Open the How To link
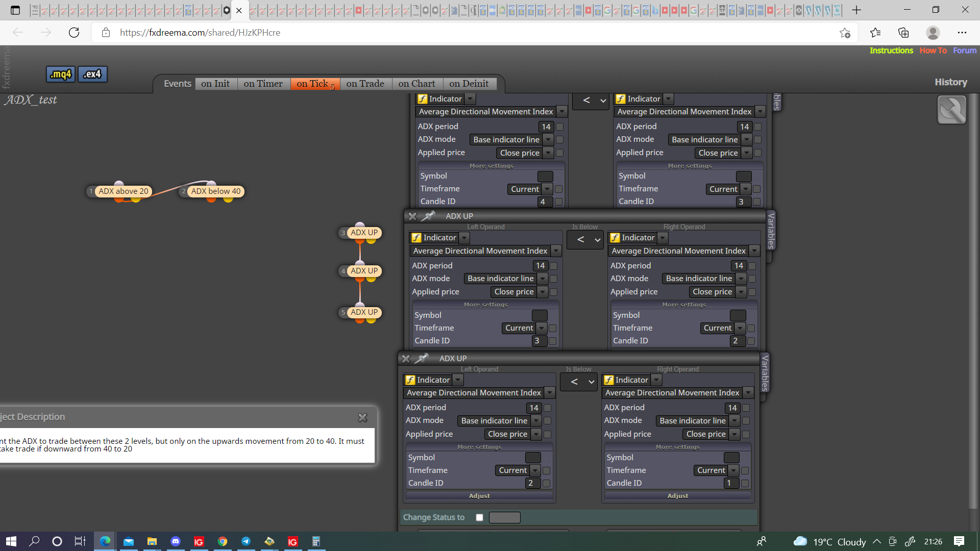Viewport: 980px width, 551px height. coord(933,51)
